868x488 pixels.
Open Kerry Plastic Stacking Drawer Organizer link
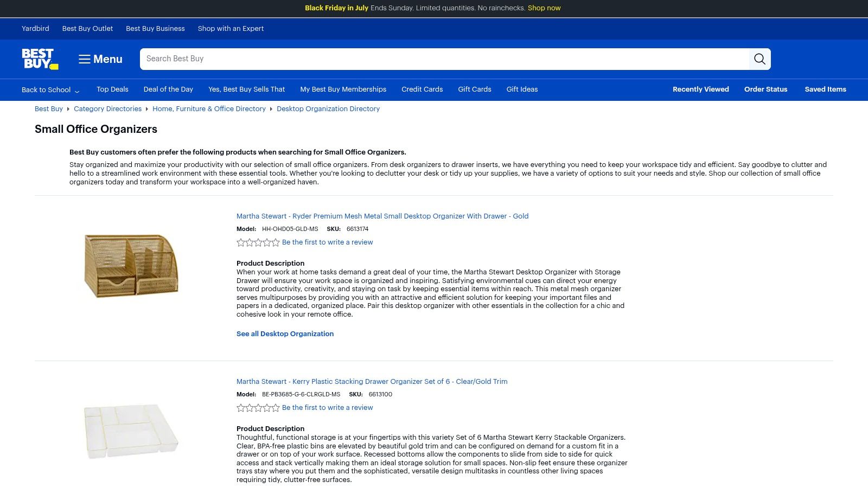pyautogui.click(x=372, y=382)
